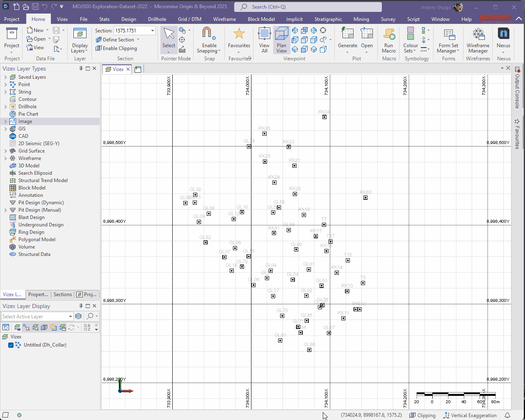Expand the Drillhole layer type node
The height and width of the screenshot is (420, 525).
[x=5, y=107]
